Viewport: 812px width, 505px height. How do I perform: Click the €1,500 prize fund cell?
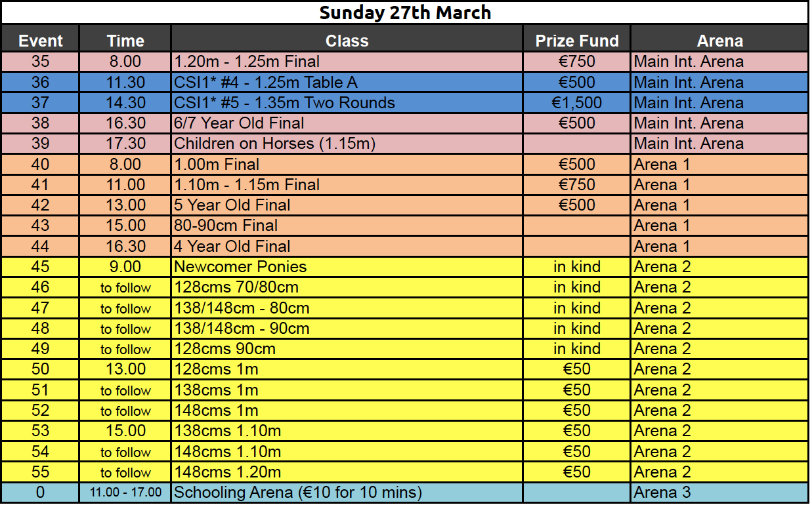tap(577, 102)
